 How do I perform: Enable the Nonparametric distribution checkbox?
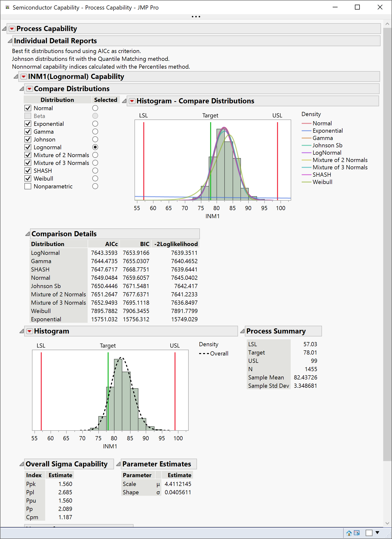28,186
